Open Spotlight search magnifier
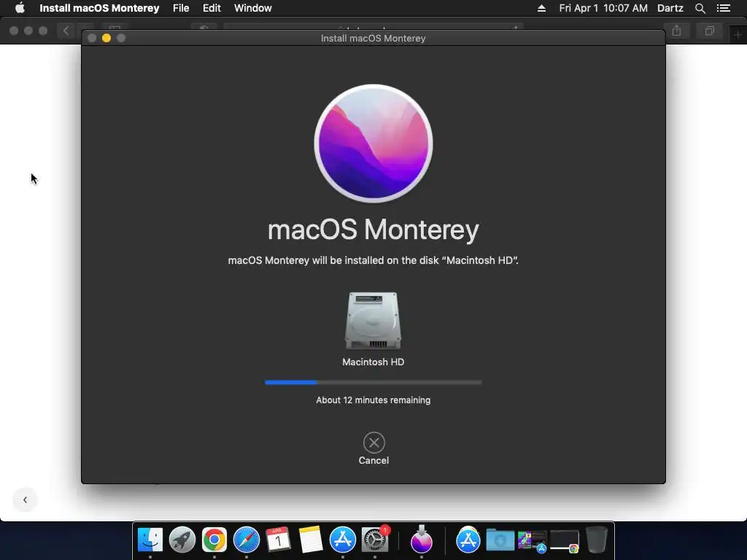Image resolution: width=747 pixels, height=560 pixels. [x=700, y=8]
